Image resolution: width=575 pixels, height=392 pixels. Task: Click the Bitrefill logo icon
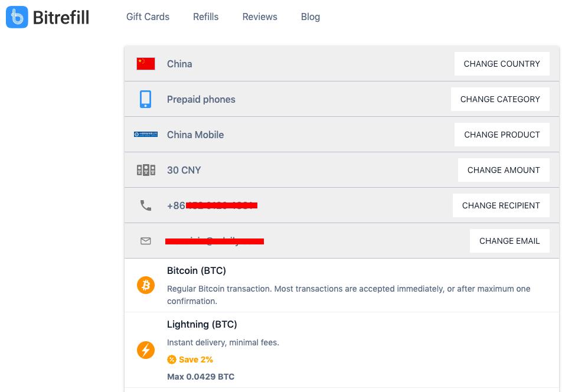(17, 18)
